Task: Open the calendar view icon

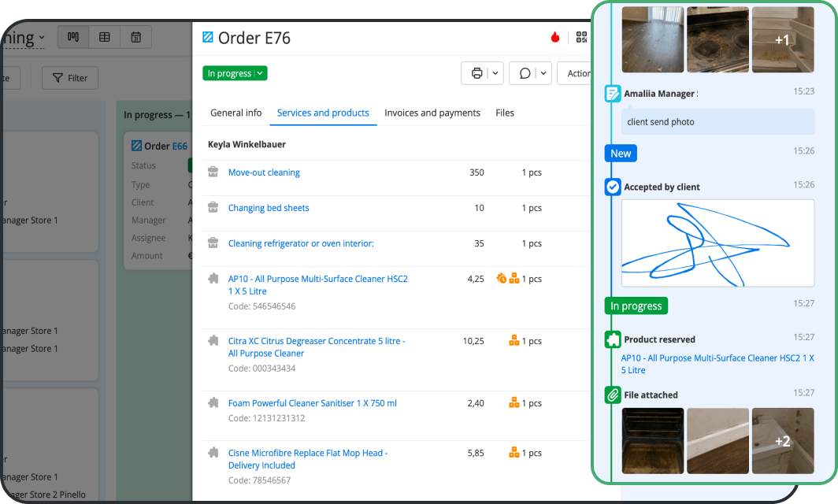Action: pos(136,37)
